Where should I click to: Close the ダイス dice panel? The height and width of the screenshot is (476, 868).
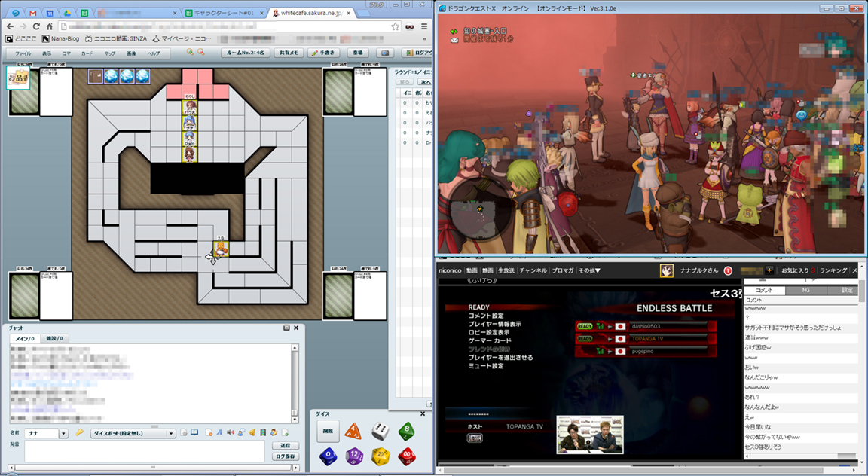(x=423, y=413)
